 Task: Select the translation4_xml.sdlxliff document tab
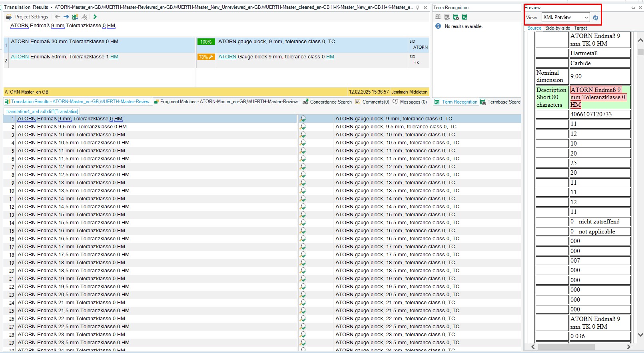tap(42, 111)
